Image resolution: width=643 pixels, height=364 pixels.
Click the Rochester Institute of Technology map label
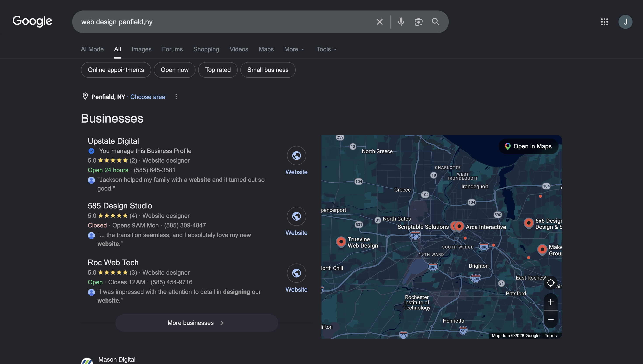pos(417,303)
